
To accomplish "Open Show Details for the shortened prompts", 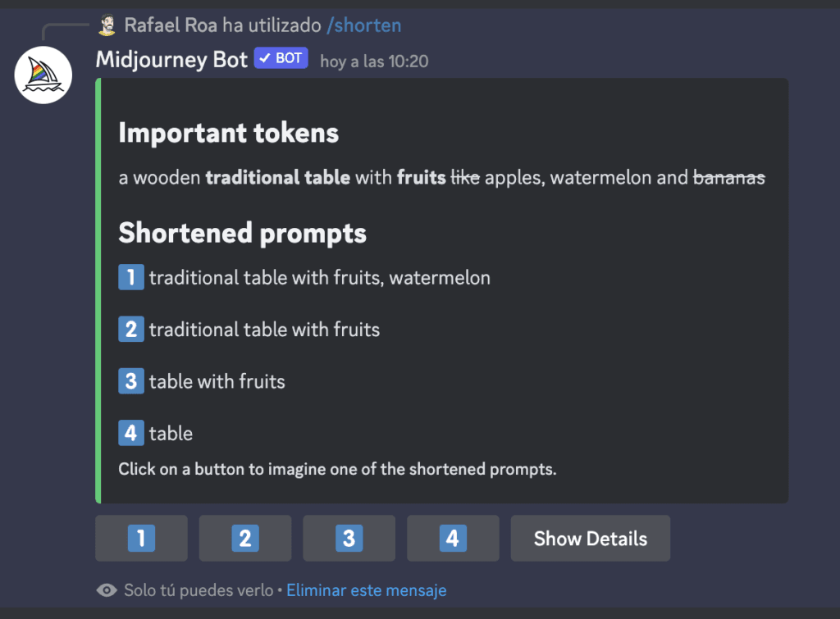I will point(590,539).
